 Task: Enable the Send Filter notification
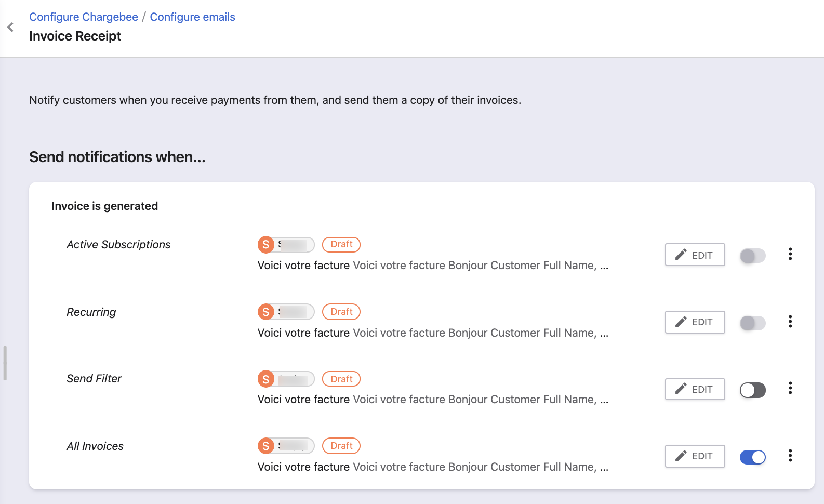[752, 390]
